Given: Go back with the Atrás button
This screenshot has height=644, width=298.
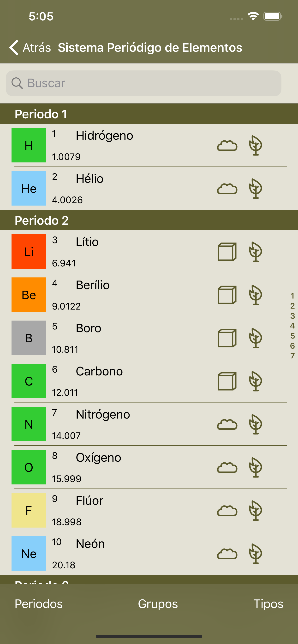Looking at the screenshot, I should (30, 47).
